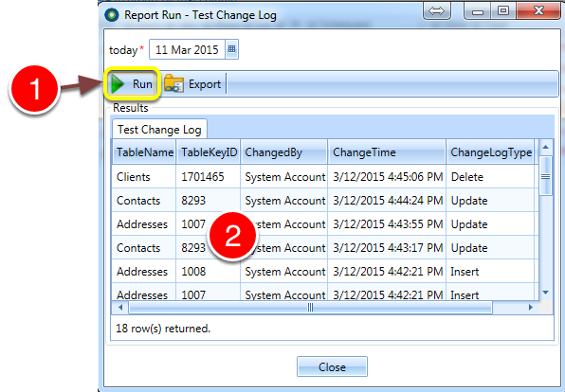Click vertical scrollbar down arrow
The width and height of the screenshot is (565, 392).
pos(545,293)
